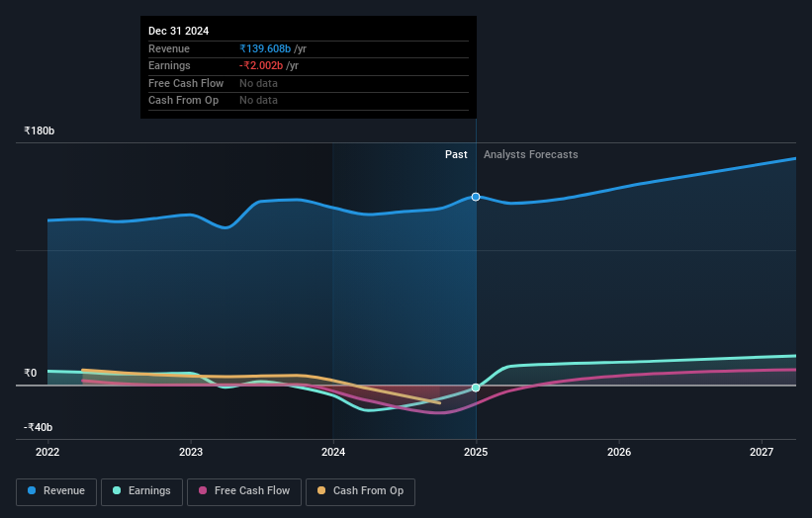Viewport: 812px width, 518px height.
Task: Select the ₹139.608b revenue value in tooltip
Action: coord(265,48)
